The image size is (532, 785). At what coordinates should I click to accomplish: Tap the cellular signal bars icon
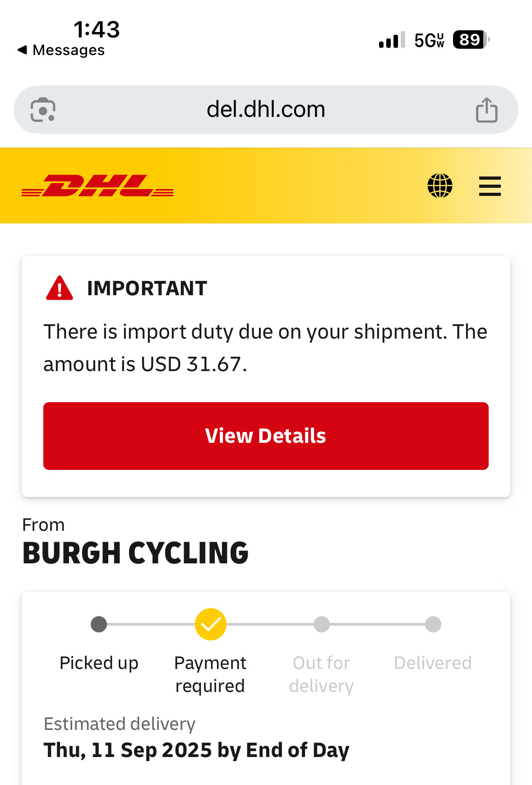pos(392,40)
